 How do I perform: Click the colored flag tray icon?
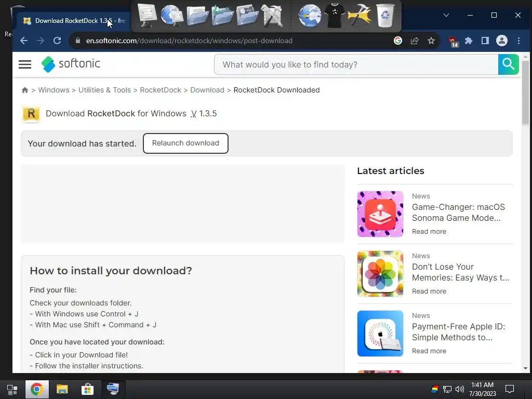point(435,389)
